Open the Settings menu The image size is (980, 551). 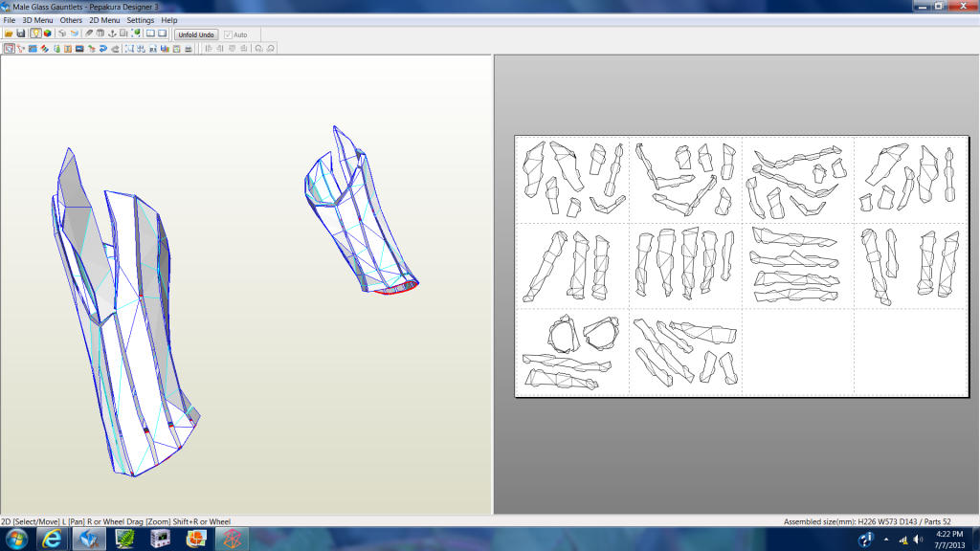click(140, 20)
